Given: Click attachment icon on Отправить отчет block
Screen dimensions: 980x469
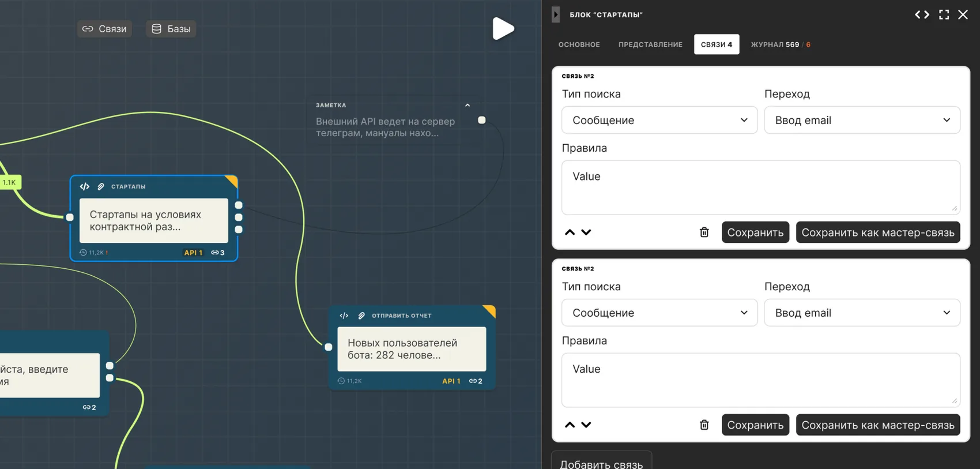Looking at the screenshot, I should 361,316.
